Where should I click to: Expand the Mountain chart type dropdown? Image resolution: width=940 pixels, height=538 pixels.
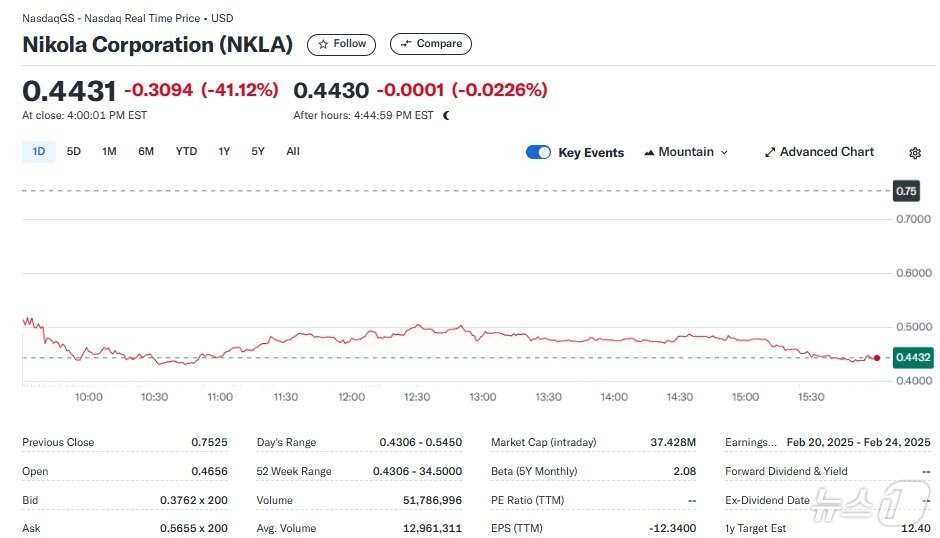coord(686,152)
